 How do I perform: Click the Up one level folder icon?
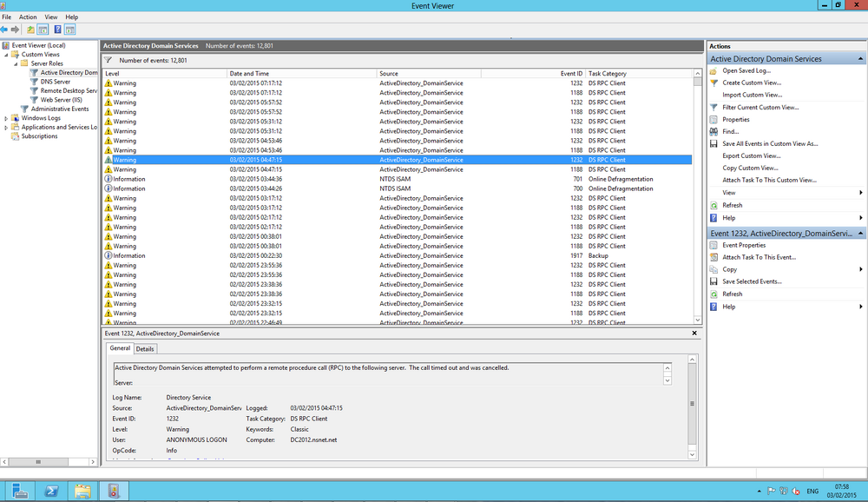click(x=30, y=30)
